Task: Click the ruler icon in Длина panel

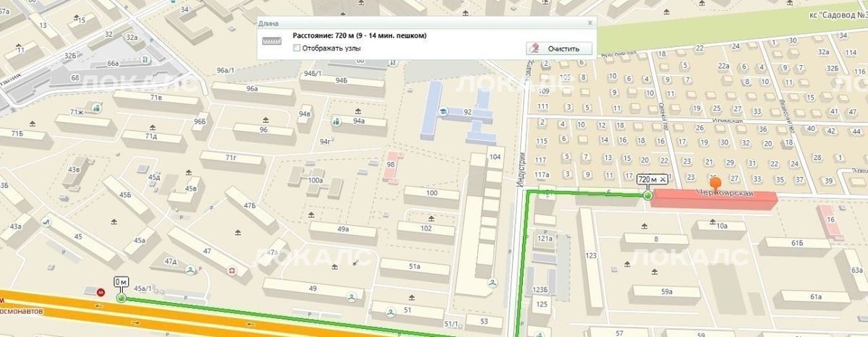Action: (271, 40)
